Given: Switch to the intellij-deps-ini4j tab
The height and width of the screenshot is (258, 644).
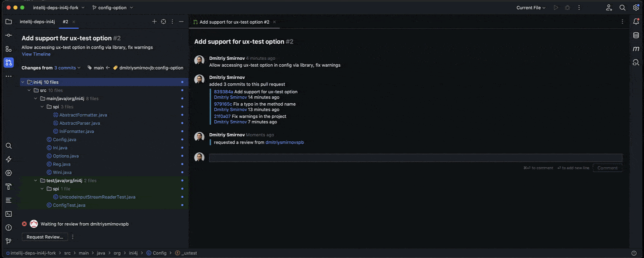Looking at the screenshot, I should tap(37, 22).
